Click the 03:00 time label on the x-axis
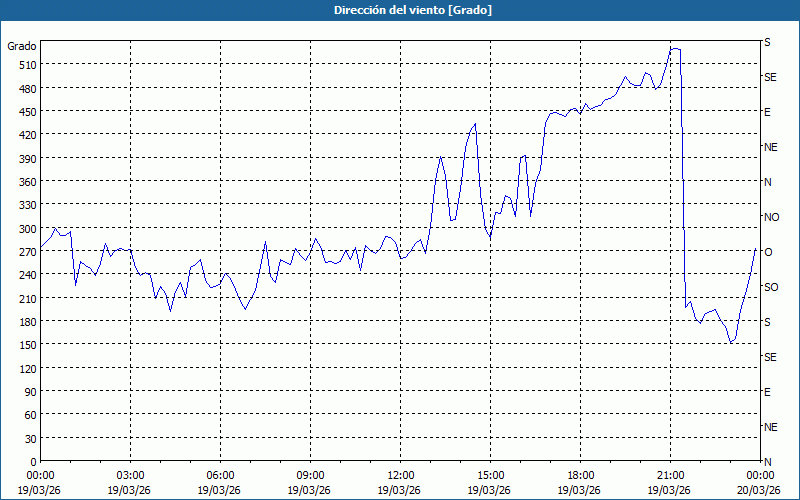 pos(130,475)
